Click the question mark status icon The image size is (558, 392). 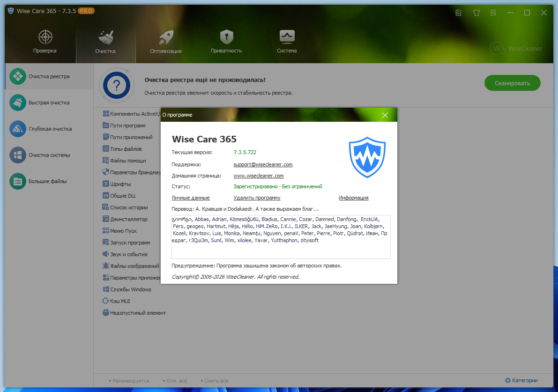[116, 85]
